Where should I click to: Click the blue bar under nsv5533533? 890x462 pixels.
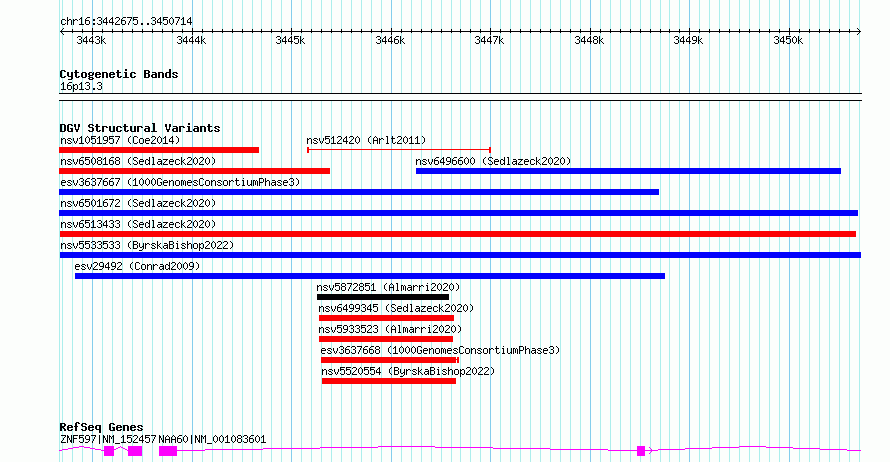(460, 255)
